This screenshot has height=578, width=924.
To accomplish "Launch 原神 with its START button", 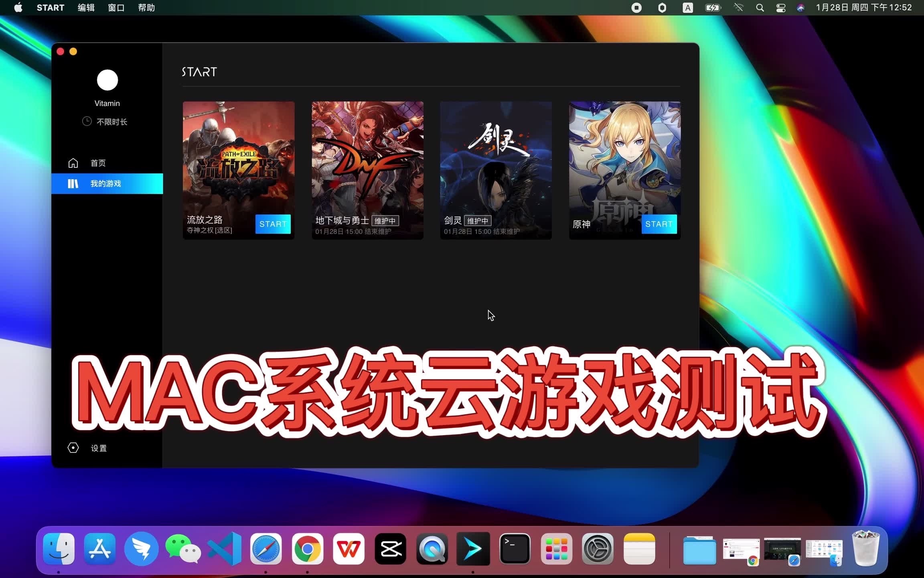I will 659,224.
